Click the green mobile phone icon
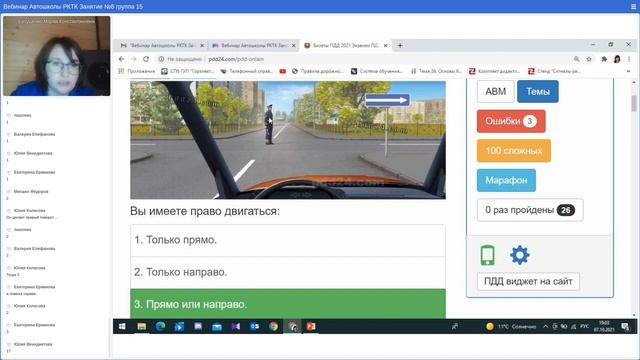The height and width of the screenshot is (360, 640). 487,255
